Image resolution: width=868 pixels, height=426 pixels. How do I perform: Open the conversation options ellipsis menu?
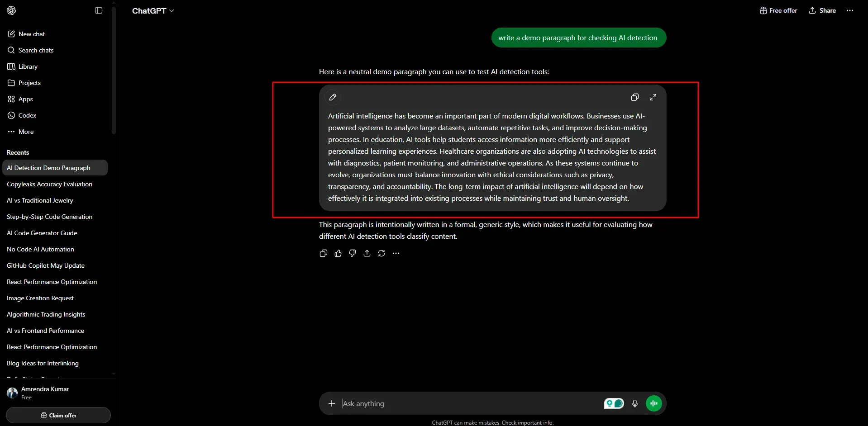[850, 10]
